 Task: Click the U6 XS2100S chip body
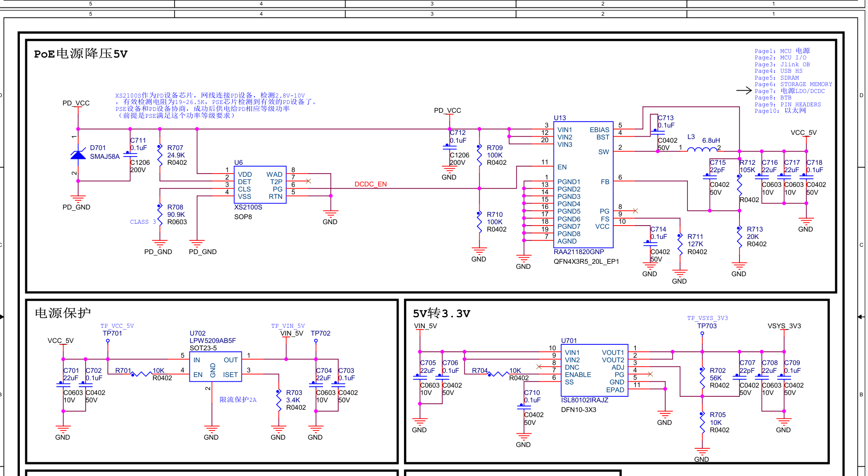click(260, 185)
